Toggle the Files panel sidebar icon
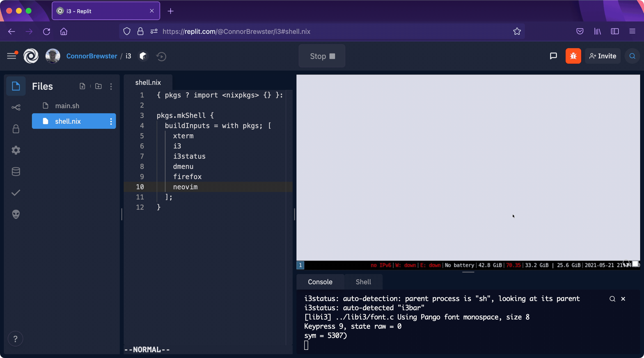This screenshot has height=358, width=644. coord(16,86)
